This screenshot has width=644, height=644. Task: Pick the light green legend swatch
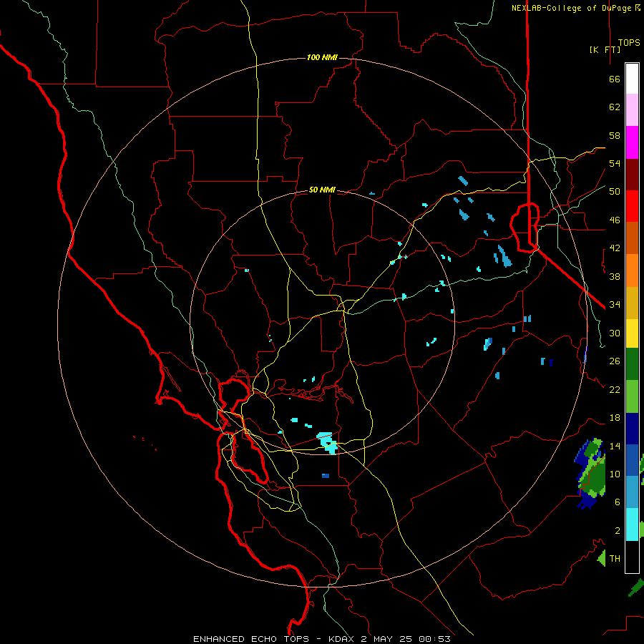tap(632, 396)
